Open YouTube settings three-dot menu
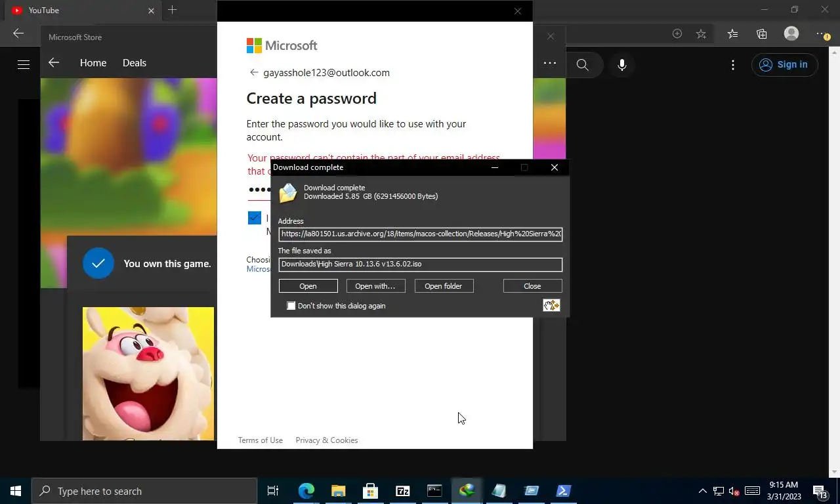This screenshot has width=840, height=504. tap(733, 65)
